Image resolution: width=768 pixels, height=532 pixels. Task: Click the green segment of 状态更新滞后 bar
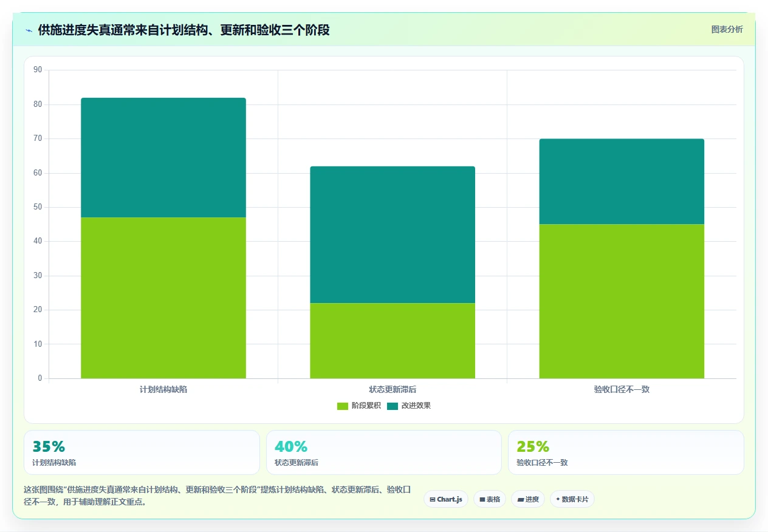(393, 341)
